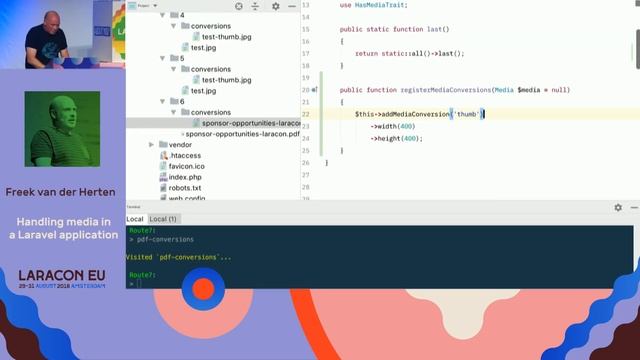
Task: Open the Project view dropdown
Action: [x=155, y=6]
